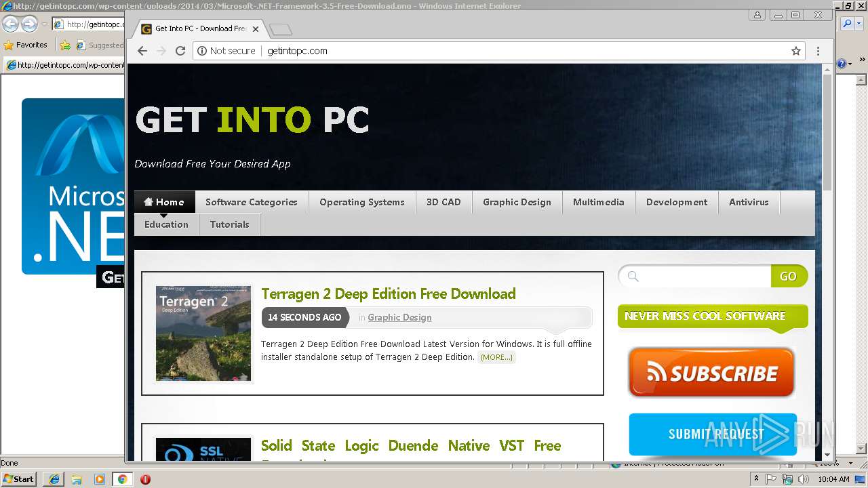Open the Windows Start menu

tap(18, 479)
